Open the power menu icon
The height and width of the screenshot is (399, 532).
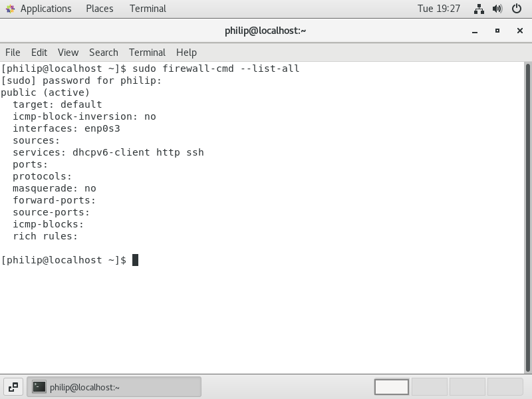517,9
